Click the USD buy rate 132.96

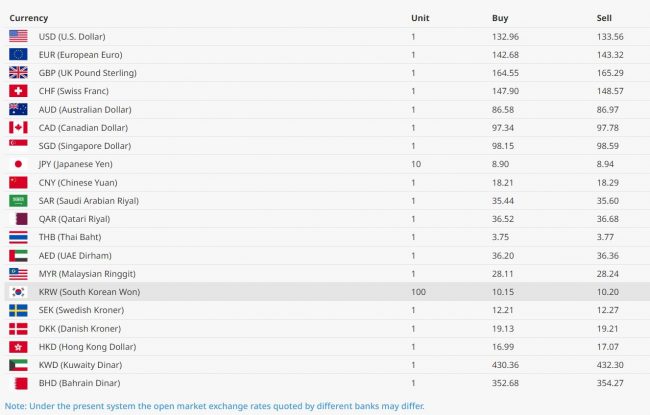(x=506, y=36)
